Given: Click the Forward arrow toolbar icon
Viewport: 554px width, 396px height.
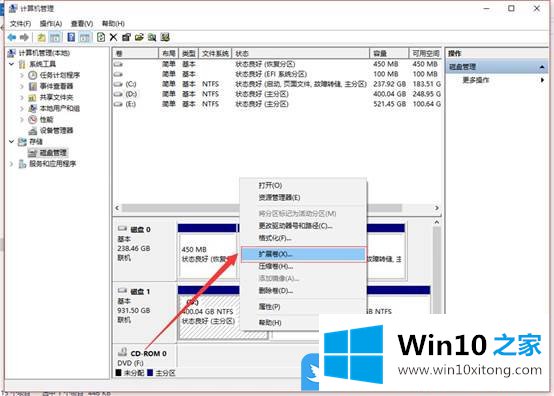Looking at the screenshot, I should pyautogui.click(x=24, y=37).
